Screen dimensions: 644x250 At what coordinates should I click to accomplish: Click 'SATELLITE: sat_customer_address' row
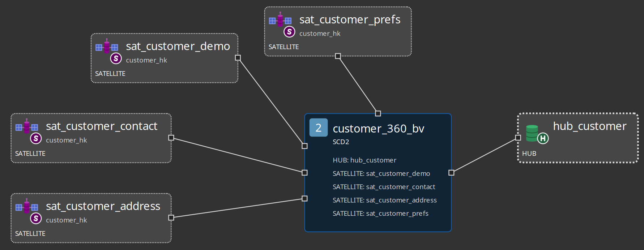385,200
